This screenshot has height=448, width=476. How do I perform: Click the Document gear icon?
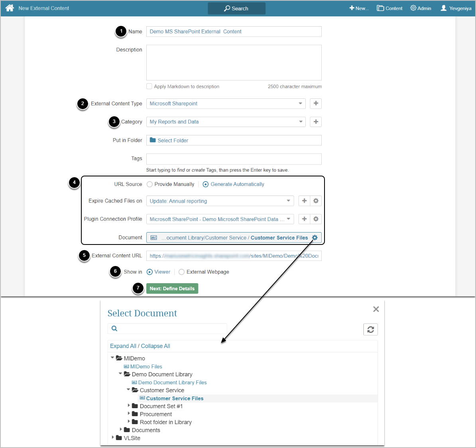(315, 238)
